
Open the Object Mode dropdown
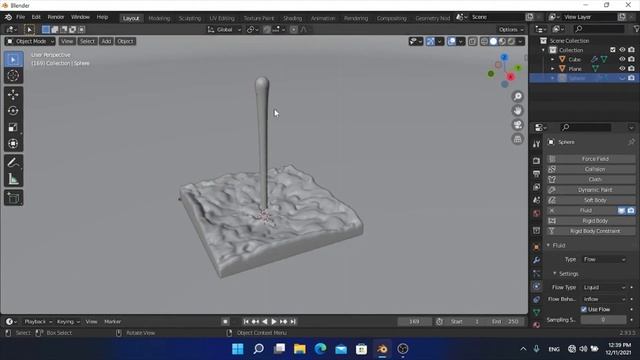[x=30, y=41]
